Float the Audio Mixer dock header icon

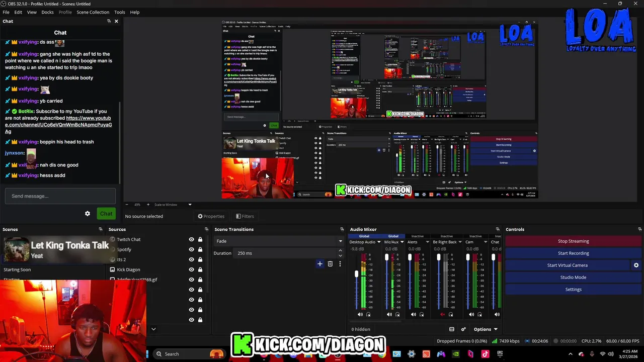498,229
